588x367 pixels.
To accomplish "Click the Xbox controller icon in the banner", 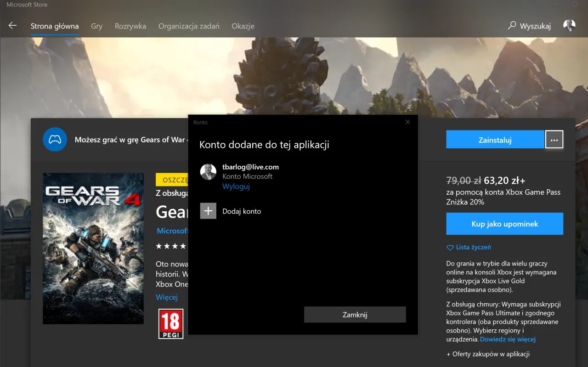I will tap(55, 139).
